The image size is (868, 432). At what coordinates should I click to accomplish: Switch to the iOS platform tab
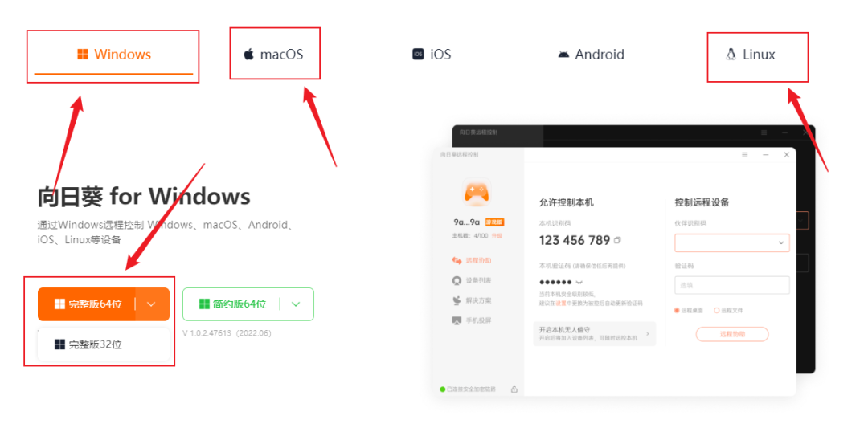point(432,55)
